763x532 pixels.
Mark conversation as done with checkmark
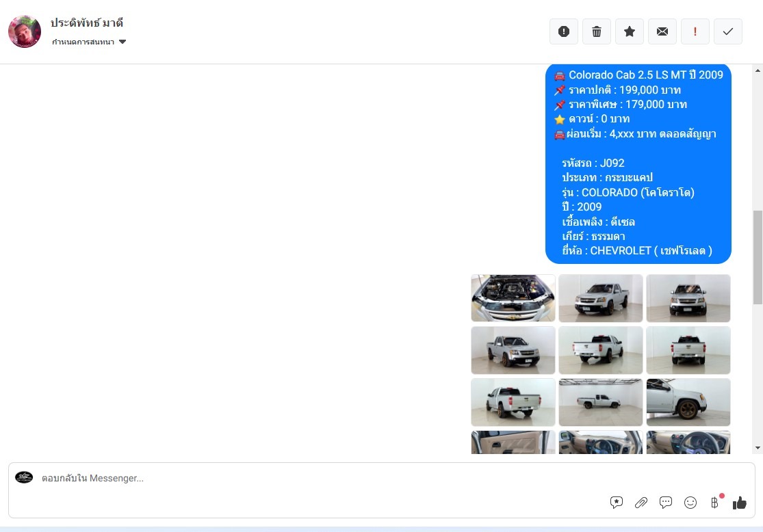tap(728, 31)
